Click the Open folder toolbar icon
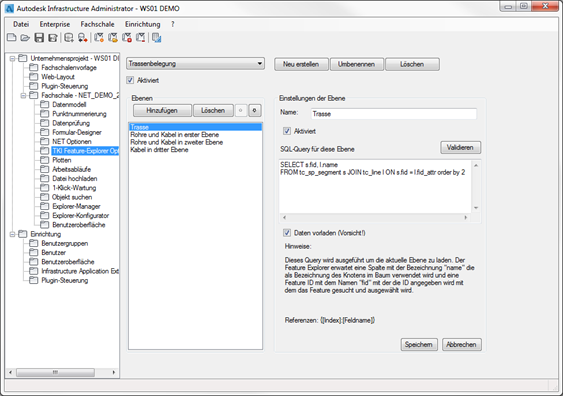The height and width of the screenshot is (396, 563). coord(25,37)
